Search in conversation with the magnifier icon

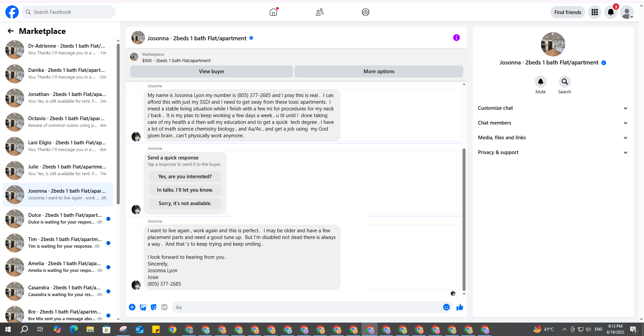click(x=565, y=82)
